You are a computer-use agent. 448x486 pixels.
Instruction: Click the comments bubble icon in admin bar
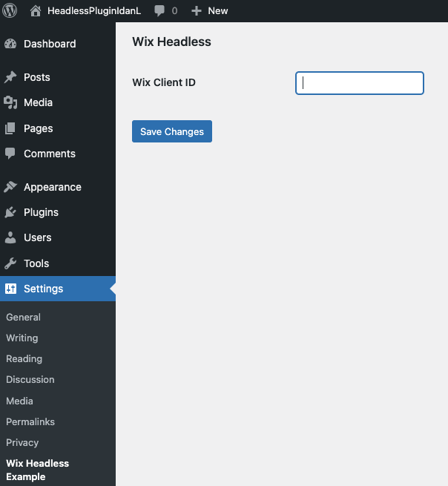(159, 11)
